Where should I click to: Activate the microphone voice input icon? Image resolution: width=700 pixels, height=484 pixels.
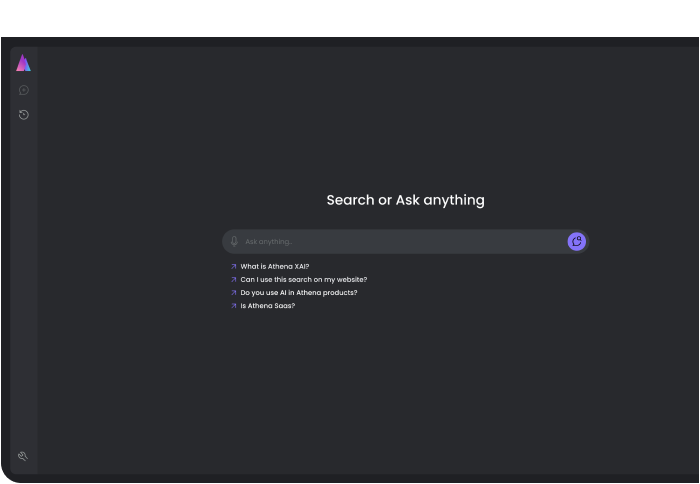point(234,242)
